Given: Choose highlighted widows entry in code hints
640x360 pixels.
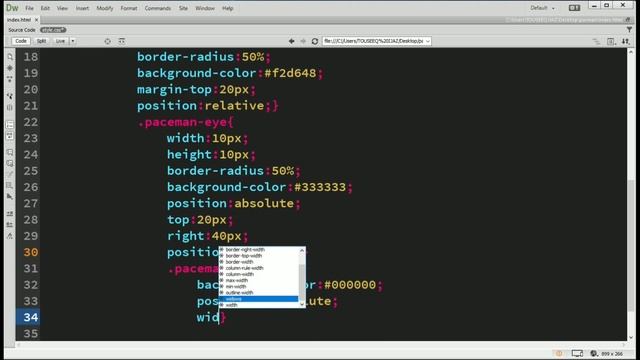Looking at the screenshot, I should coord(259,299).
